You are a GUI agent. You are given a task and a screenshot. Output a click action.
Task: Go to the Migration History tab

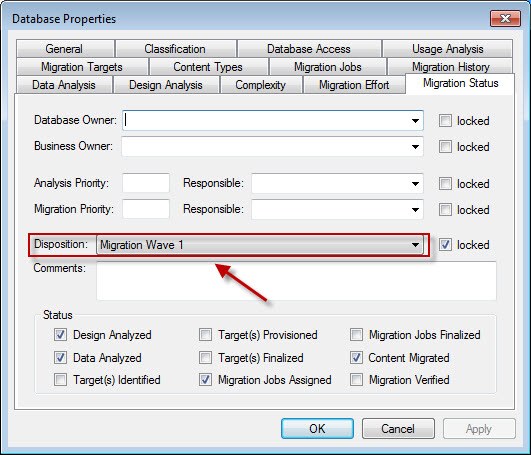[x=450, y=67]
